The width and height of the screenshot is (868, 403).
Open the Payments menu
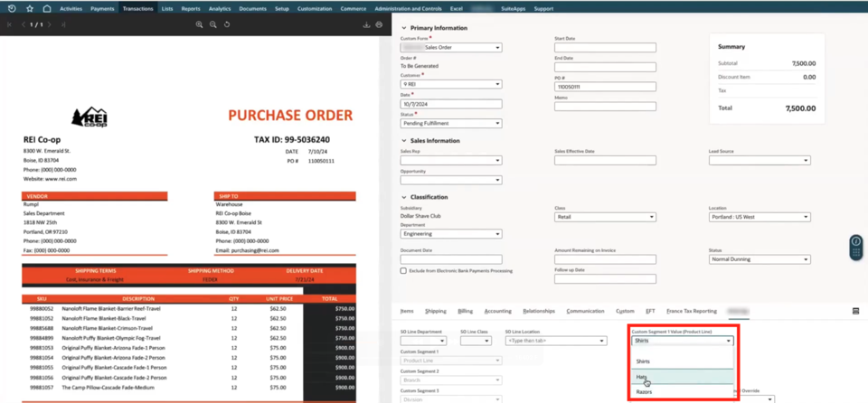102,9
